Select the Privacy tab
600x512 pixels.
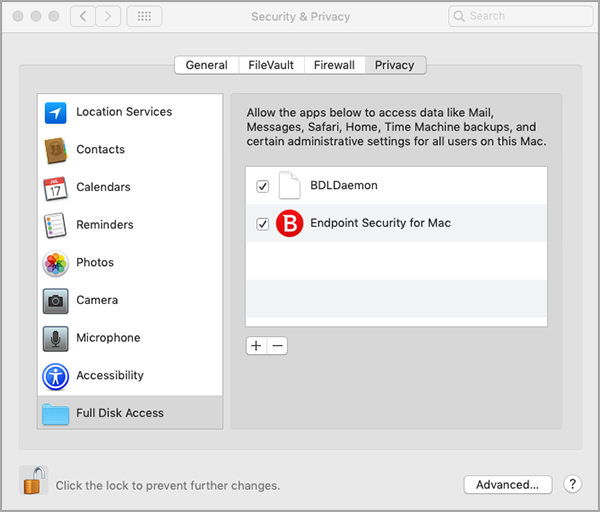coord(395,65)
